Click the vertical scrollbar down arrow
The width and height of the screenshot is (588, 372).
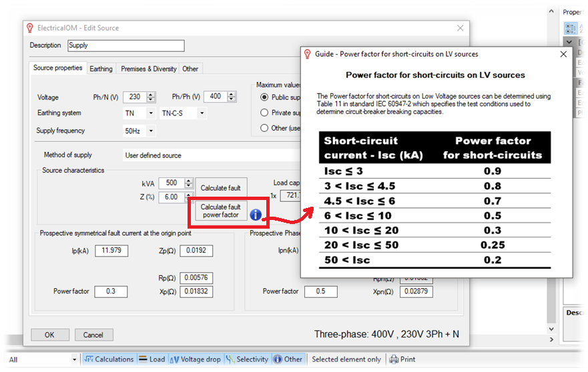tap(551, 329)
